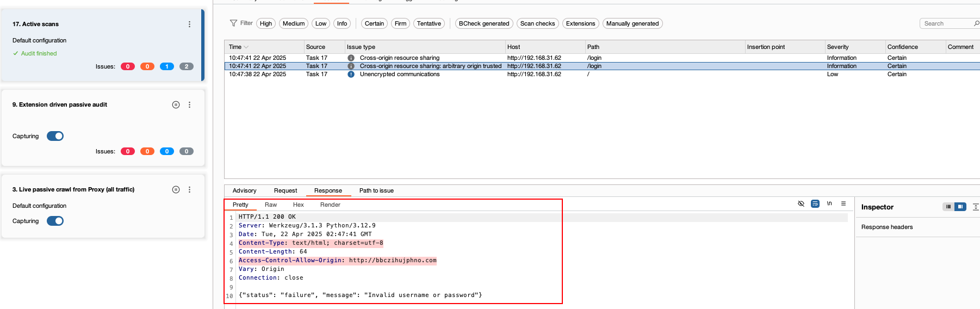Pause the Extension driven passive audit task

[176, 104]
